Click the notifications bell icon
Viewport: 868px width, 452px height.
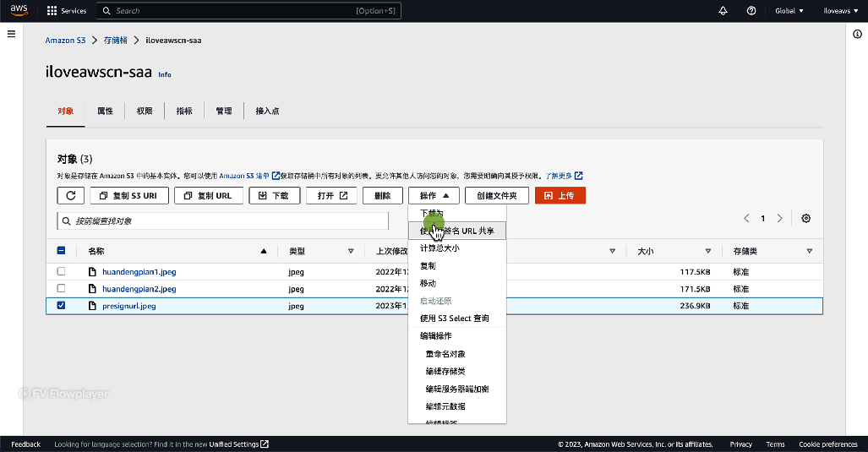tap(723, 10)
